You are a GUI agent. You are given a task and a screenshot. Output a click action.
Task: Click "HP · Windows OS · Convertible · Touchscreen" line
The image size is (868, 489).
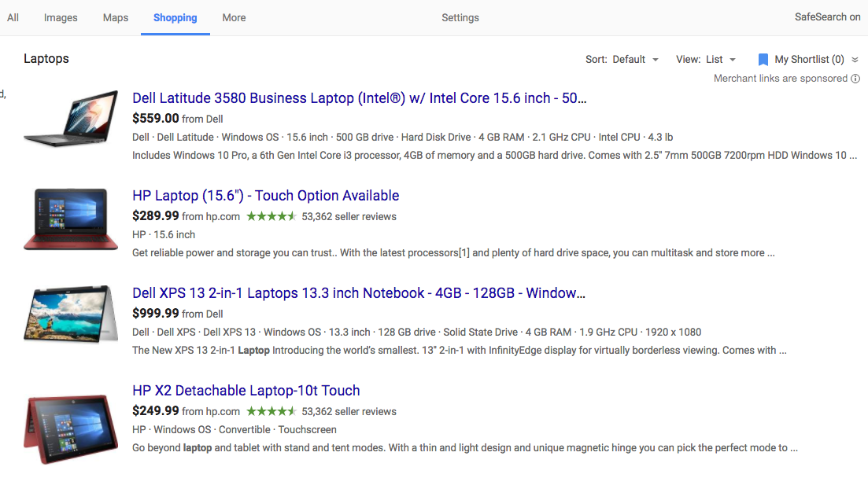(235, 430)
